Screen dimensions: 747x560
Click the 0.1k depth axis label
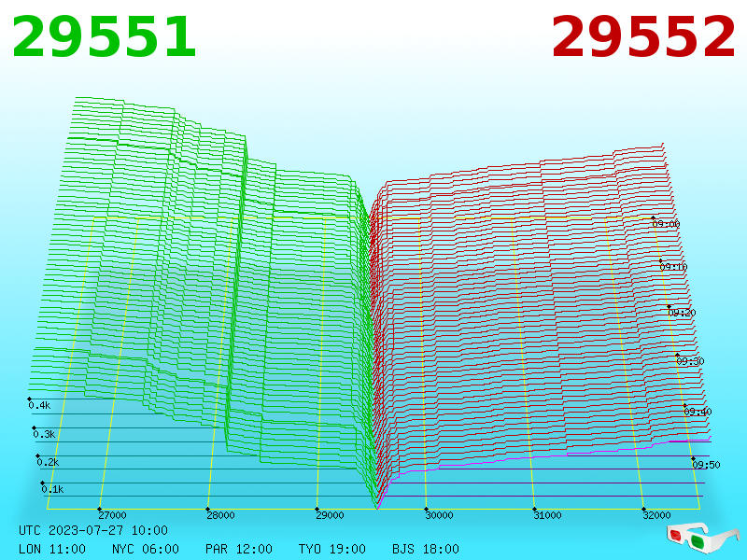[x=52, y=489]
